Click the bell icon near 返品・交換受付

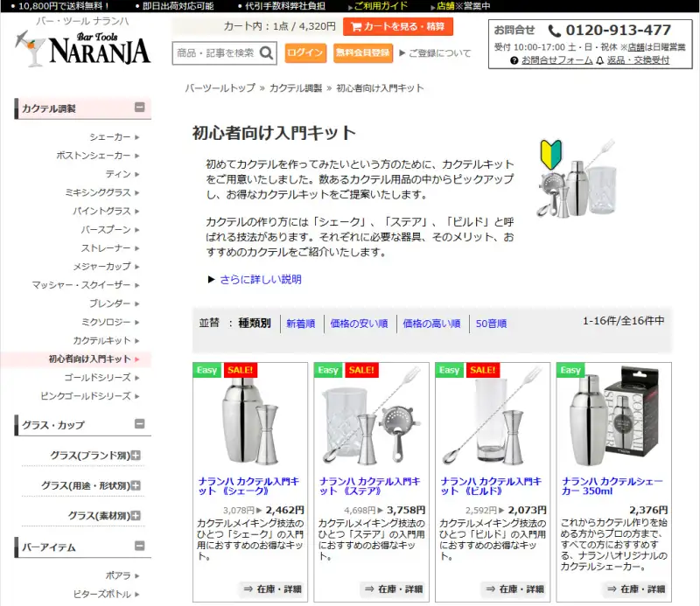tap(599, 60)
